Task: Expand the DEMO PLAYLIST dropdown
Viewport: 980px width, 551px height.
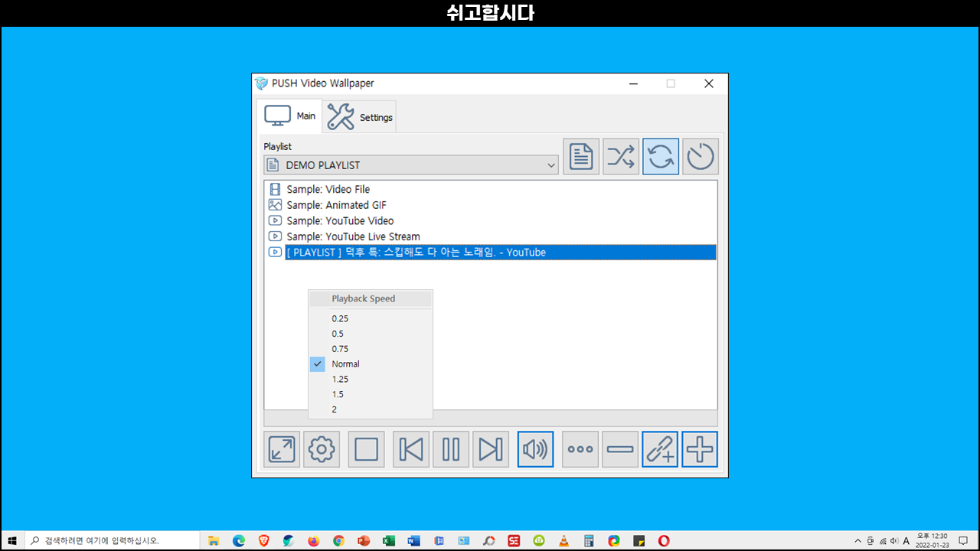Action: click(411, 165)
